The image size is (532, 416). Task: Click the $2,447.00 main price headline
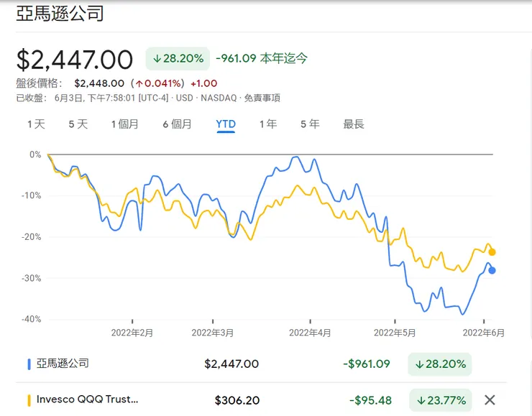point(74,60)
